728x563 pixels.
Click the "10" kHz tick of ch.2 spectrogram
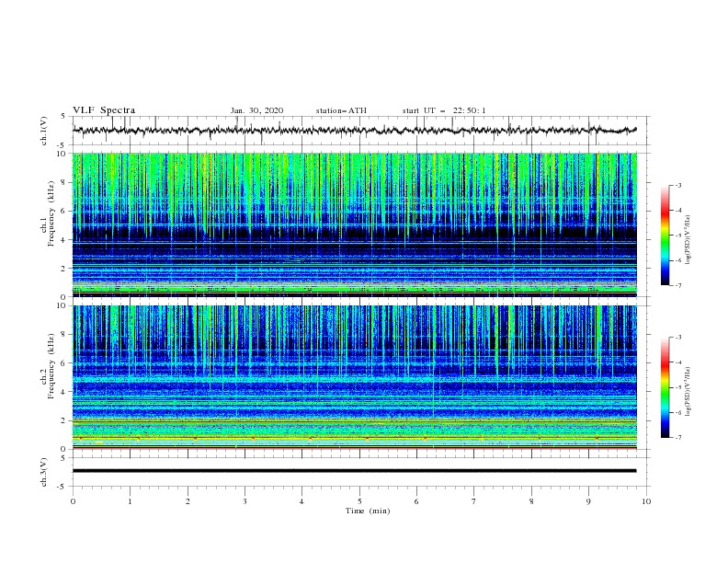(62, 305)
